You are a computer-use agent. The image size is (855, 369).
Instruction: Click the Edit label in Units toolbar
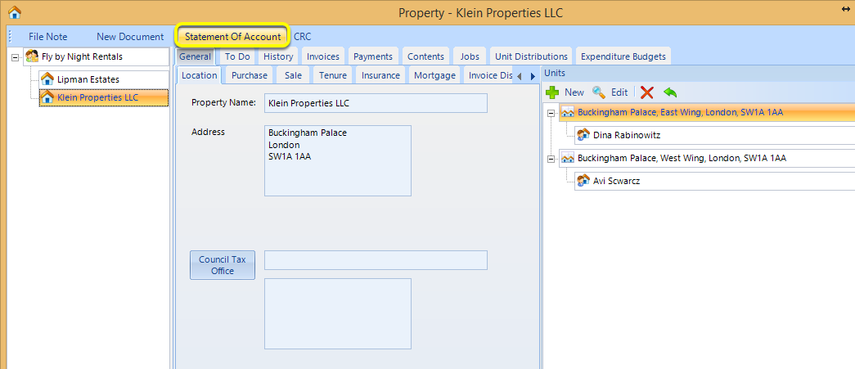(x=619, y=92)
